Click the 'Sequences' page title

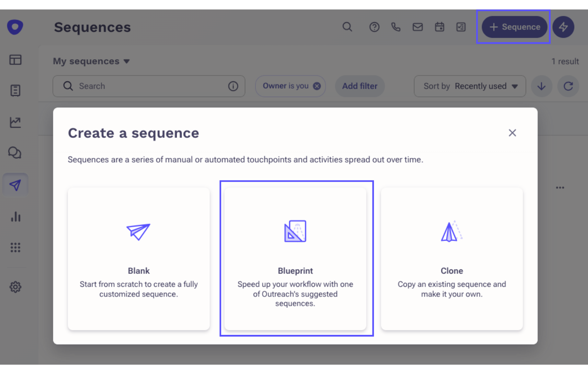92,27
